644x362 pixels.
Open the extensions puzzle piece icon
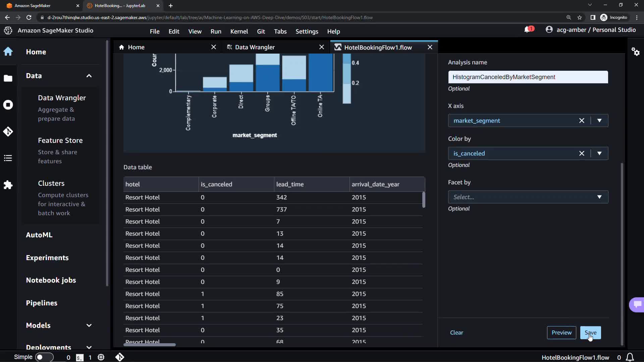coord(8,185)
